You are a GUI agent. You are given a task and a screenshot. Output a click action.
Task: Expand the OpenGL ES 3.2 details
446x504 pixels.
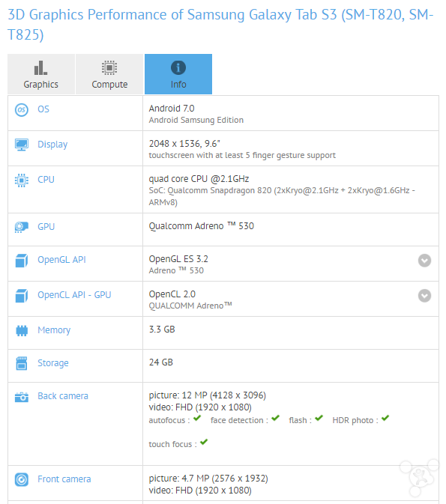click(x=424, y=261)
